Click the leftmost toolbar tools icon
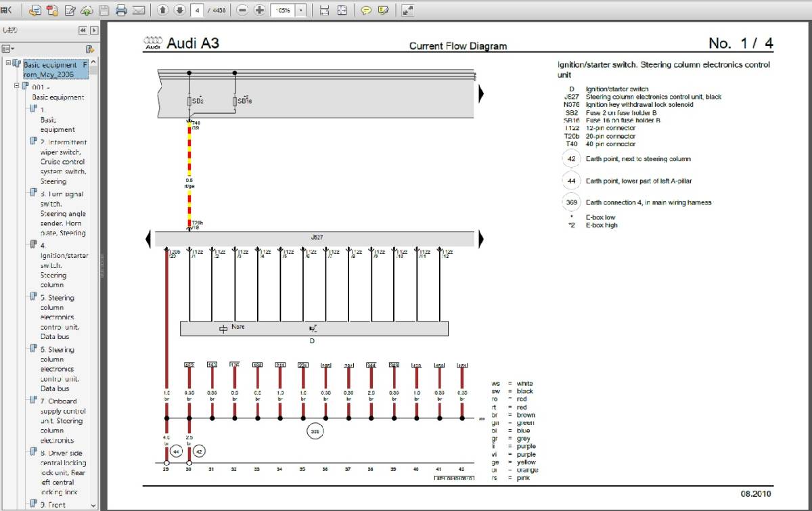Image resolution: width=812 pixels, height=511 pixels. click(x=7, y=10)
